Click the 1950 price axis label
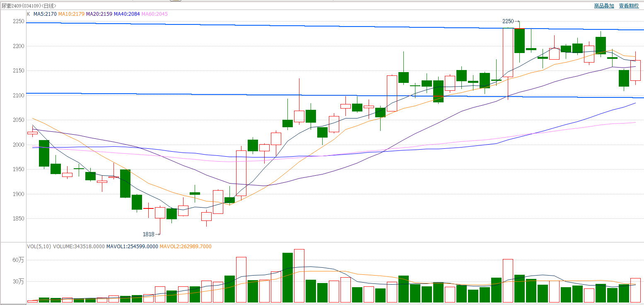 (19, 169)
